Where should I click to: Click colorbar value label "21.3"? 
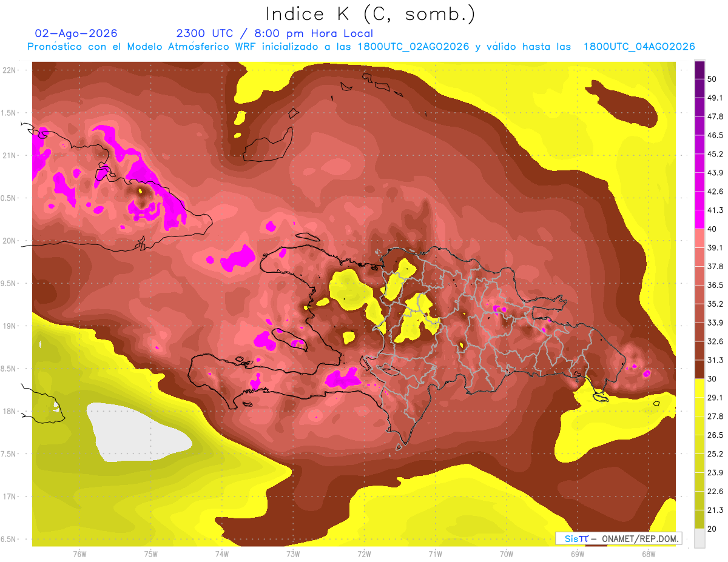[x=715, y=510]
